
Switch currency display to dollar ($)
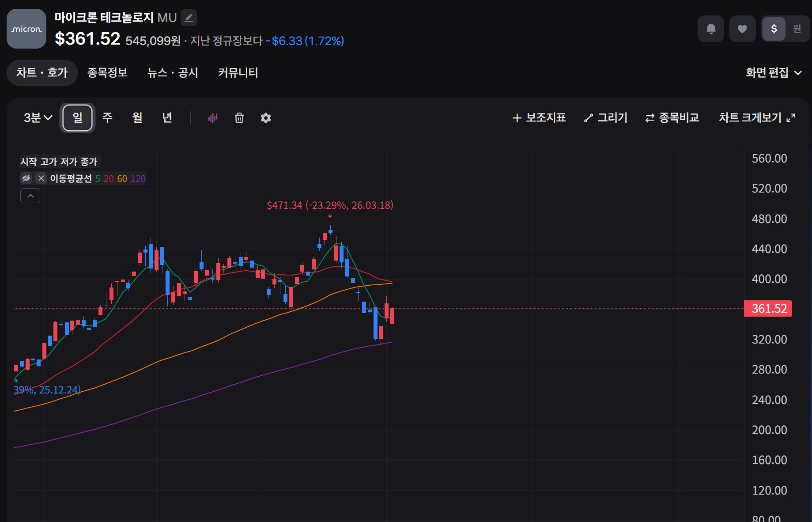(774, 29)
